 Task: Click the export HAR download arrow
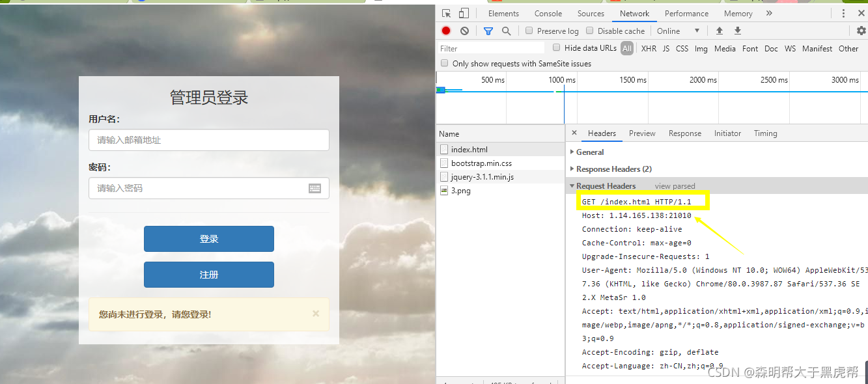coord(738,31)
